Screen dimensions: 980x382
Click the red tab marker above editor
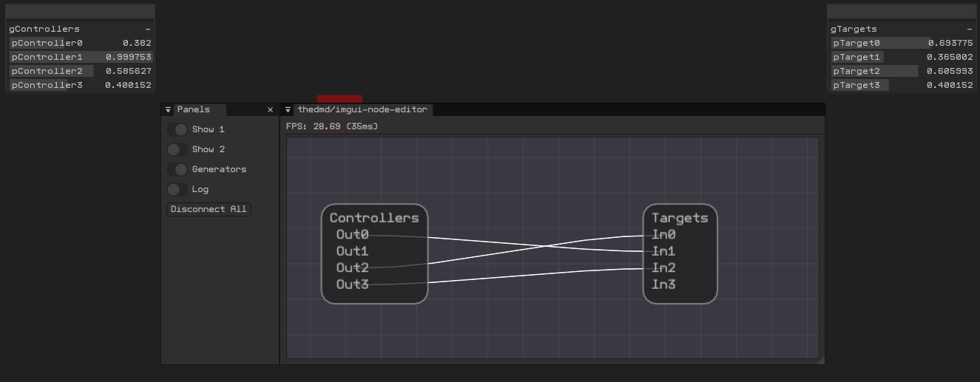[339, 99]
